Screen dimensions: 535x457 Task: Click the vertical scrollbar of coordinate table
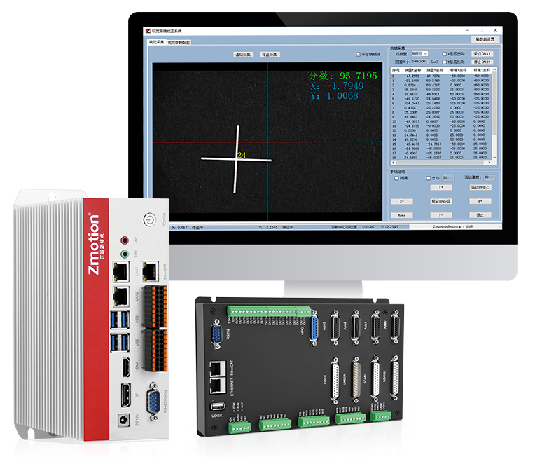pyautogui.click(x=495, y=114)
